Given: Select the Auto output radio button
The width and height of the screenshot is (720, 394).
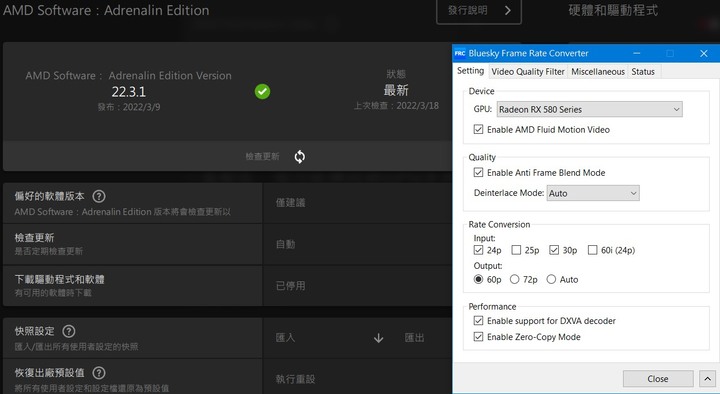Looking at the screenshot, I should (551, 279).
